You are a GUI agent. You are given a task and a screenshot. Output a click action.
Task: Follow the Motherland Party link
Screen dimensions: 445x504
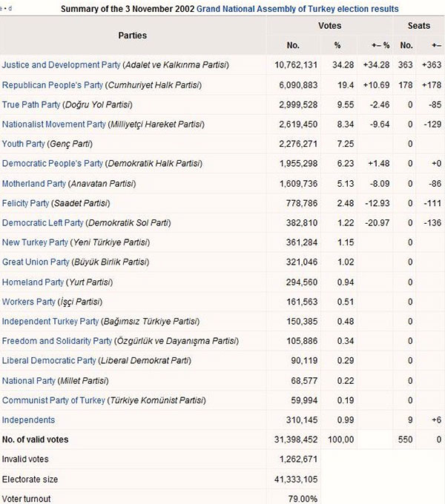(x=34, y=184)
